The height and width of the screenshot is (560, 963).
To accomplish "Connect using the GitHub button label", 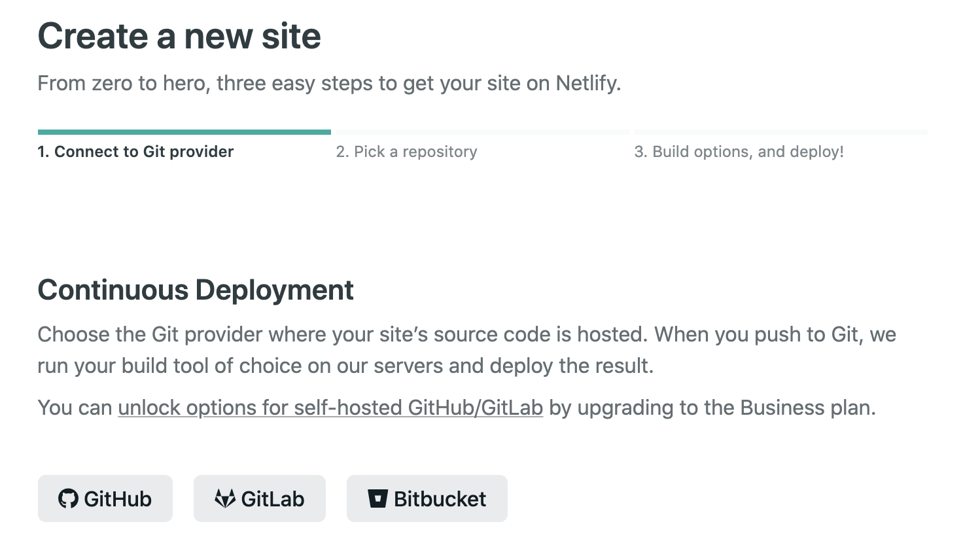I will coord(118,499).
